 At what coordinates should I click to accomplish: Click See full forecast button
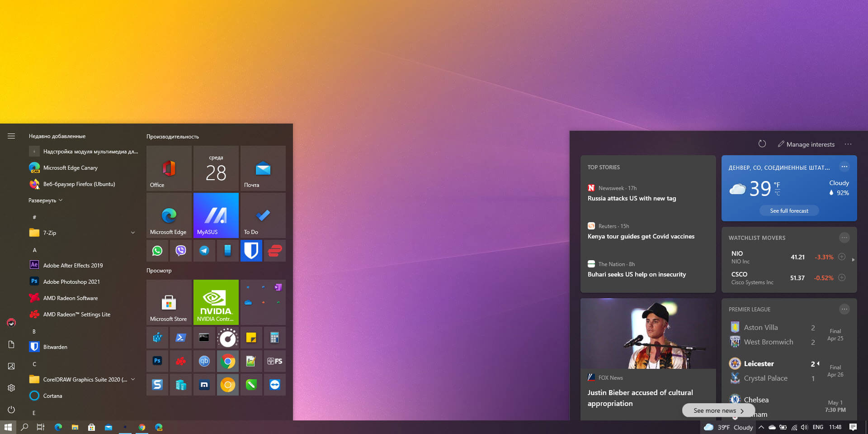pyautogui.click(x=789, y=210)
